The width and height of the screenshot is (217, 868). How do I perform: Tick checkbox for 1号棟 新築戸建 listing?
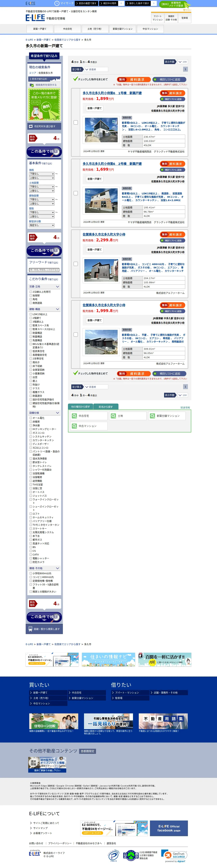76,122
